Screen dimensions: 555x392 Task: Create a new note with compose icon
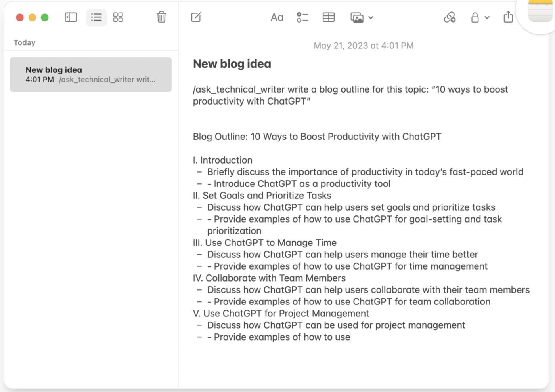(196, 17)
